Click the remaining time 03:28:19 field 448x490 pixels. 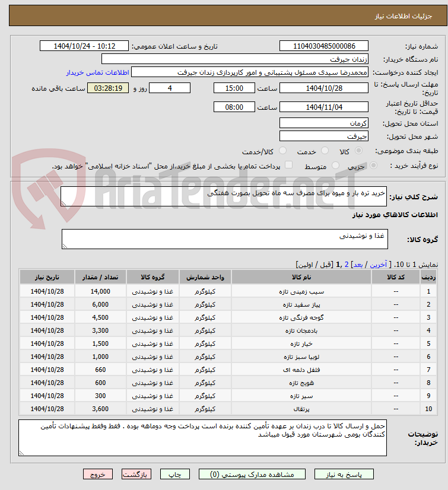(x=108, y=88)
